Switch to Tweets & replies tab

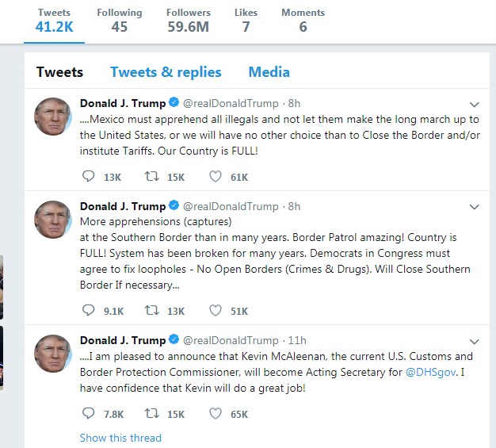pos(166,72)
